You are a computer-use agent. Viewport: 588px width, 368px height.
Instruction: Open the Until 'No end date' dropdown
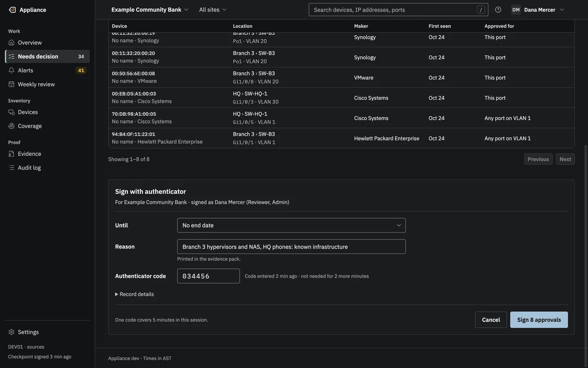[292, 225]
